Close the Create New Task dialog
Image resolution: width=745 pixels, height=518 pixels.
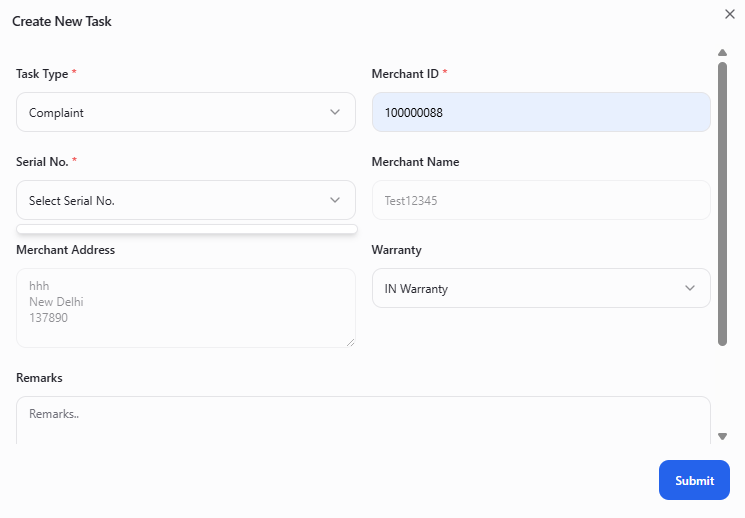[729, 14]
